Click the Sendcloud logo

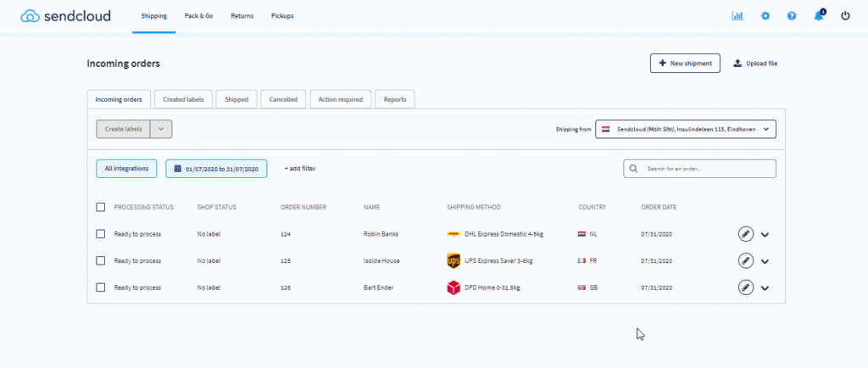[x=65, y=16]
